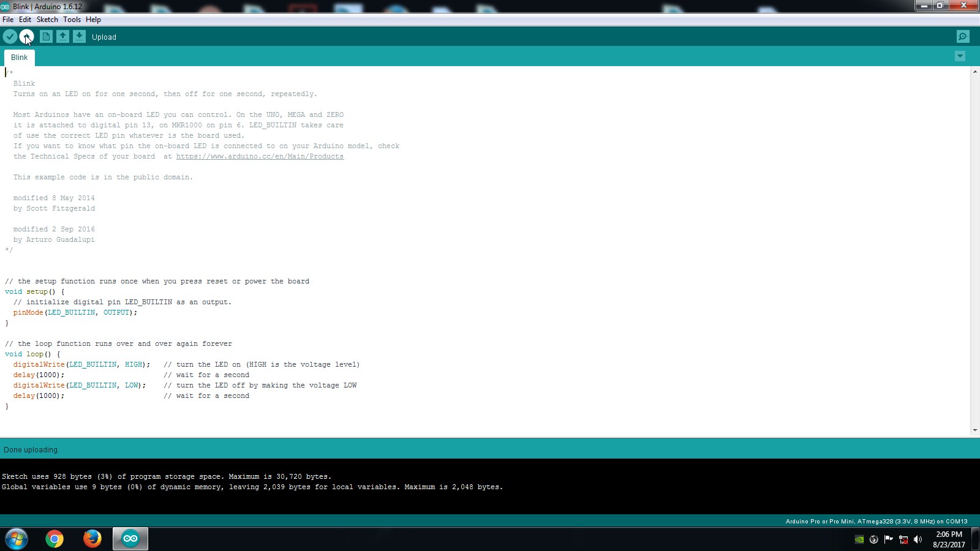Click '// wait for a second' comment after first delay
The image size is (980, 551).
point(206,375)
